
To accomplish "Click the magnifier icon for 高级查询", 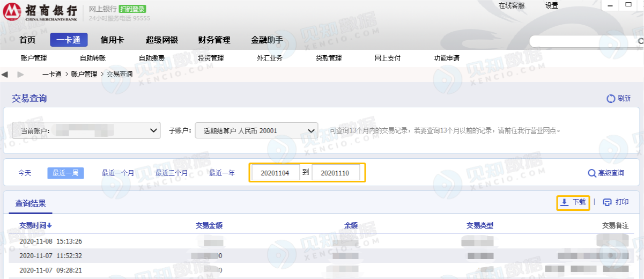I will [x=591, y=173].
